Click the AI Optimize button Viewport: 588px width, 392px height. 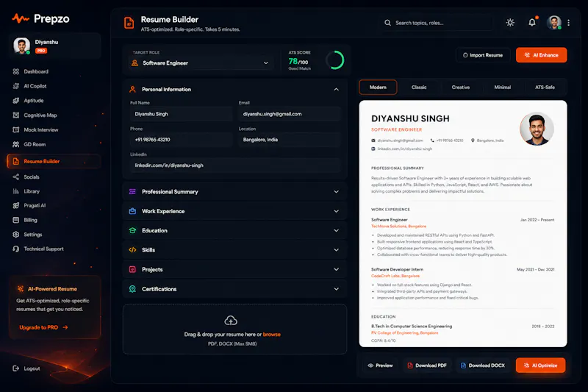(x=540, y=366)
